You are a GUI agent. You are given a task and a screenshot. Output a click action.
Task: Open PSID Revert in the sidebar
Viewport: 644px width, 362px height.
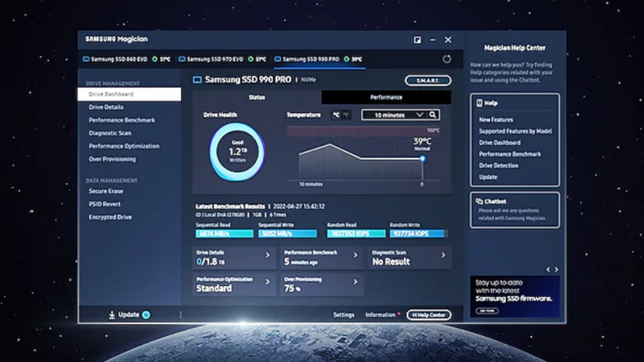coord(105,204)
